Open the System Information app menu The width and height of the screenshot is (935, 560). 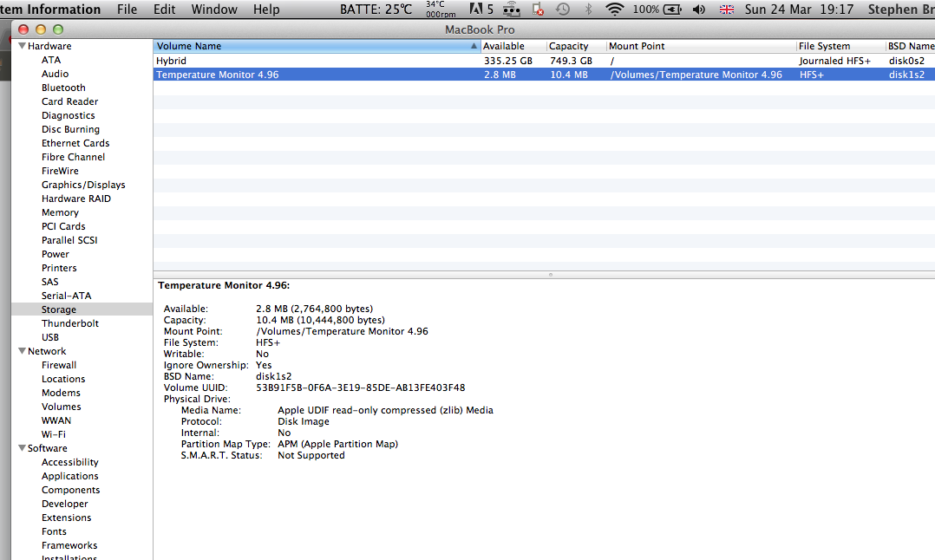(50, 10)
